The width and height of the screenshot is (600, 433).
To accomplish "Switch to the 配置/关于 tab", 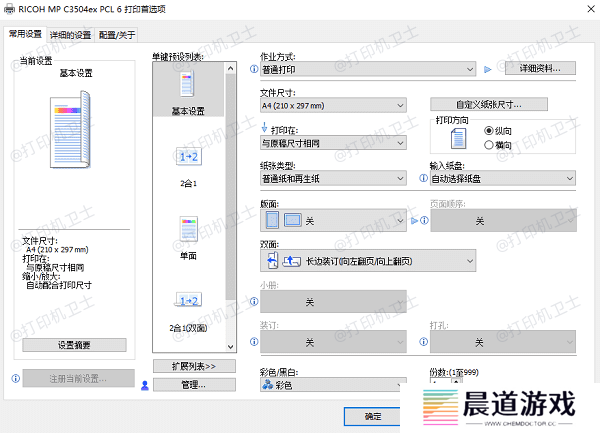I will click(116, 35).
